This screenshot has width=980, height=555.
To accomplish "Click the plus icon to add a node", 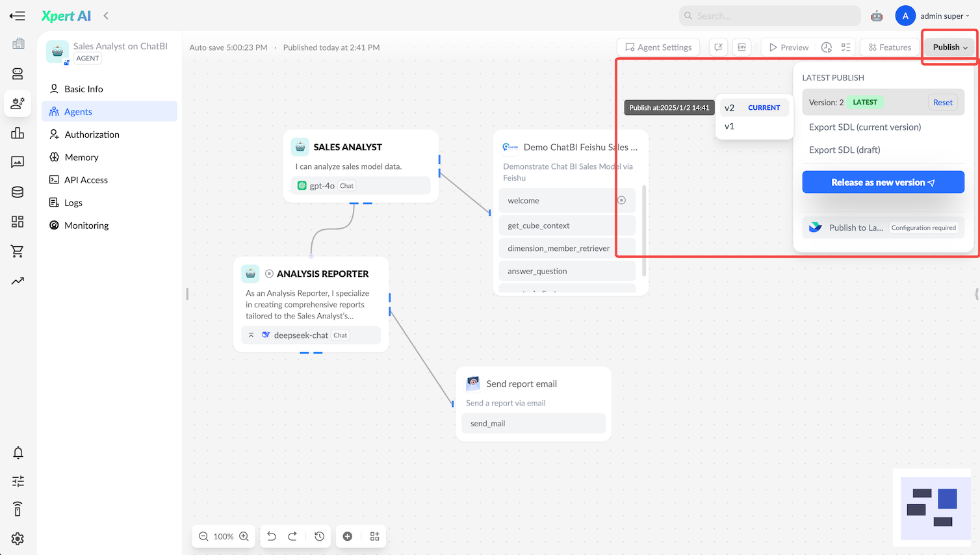I will [x=347, y=536].
